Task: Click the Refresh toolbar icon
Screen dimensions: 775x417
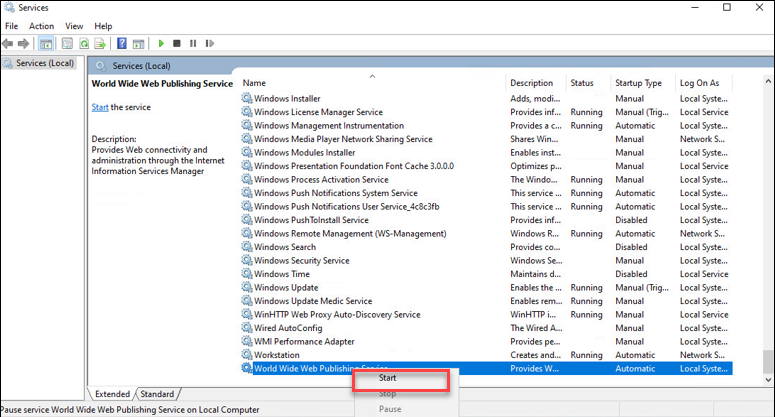Action: pos(84,43)
